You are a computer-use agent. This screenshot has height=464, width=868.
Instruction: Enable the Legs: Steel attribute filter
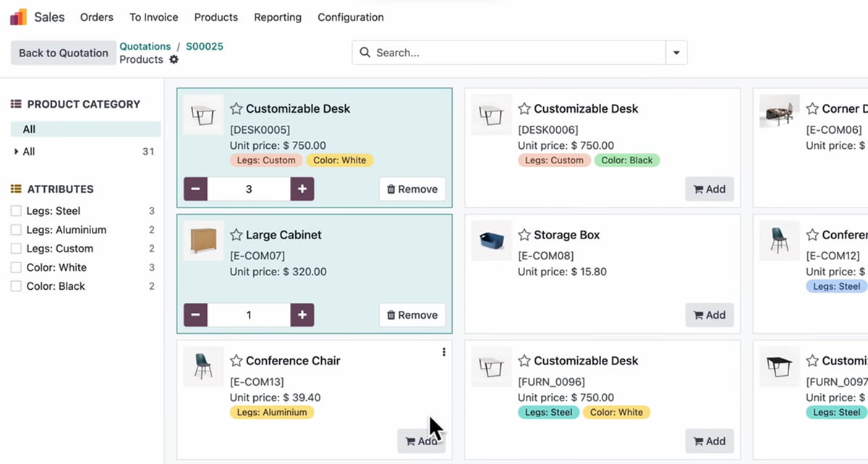tap(16, 211)
